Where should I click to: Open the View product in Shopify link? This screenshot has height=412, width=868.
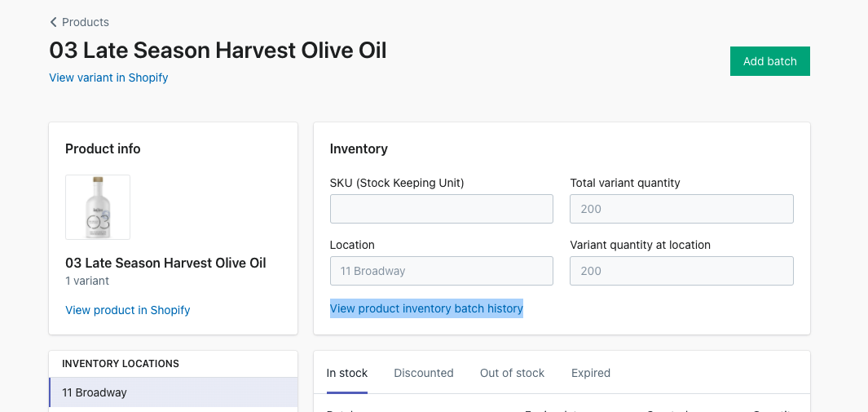pos(128,310)
